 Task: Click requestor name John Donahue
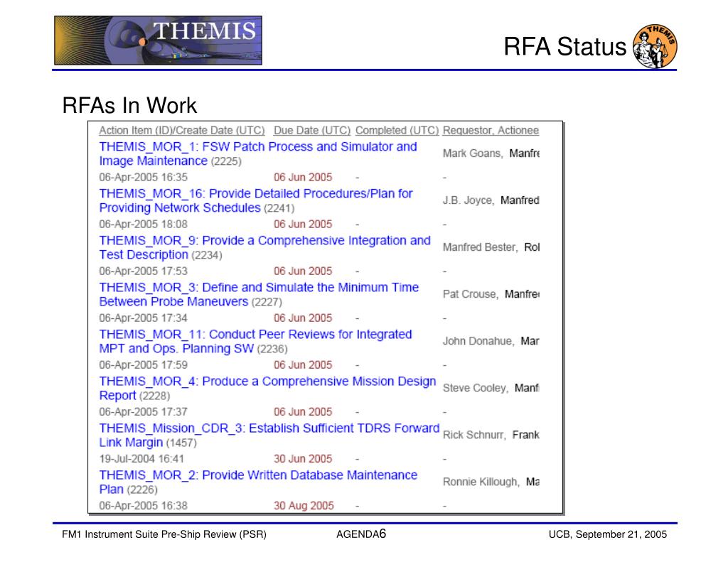[478, 340]
